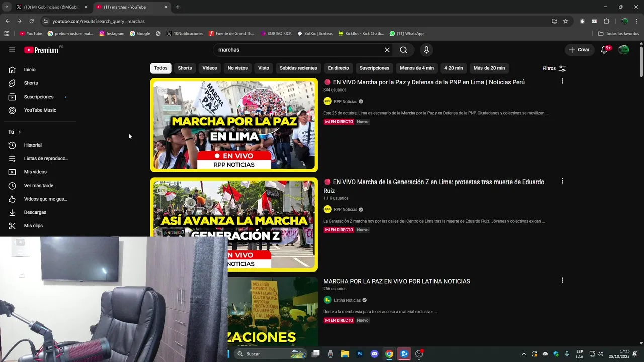Open the YouTube hamburger guide menu
Screen dimensions: 644x362
click(12, 50)
